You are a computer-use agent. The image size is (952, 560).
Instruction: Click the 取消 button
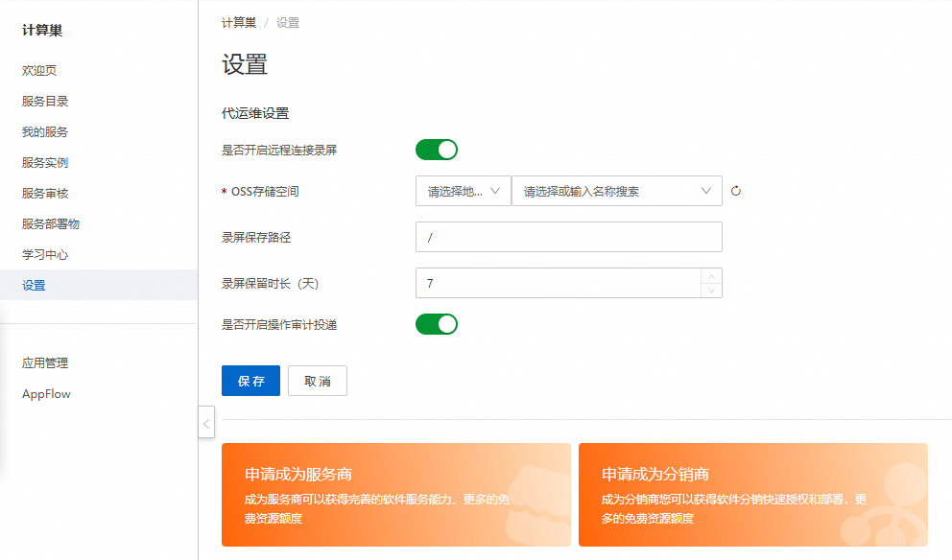tap(318, 381)
